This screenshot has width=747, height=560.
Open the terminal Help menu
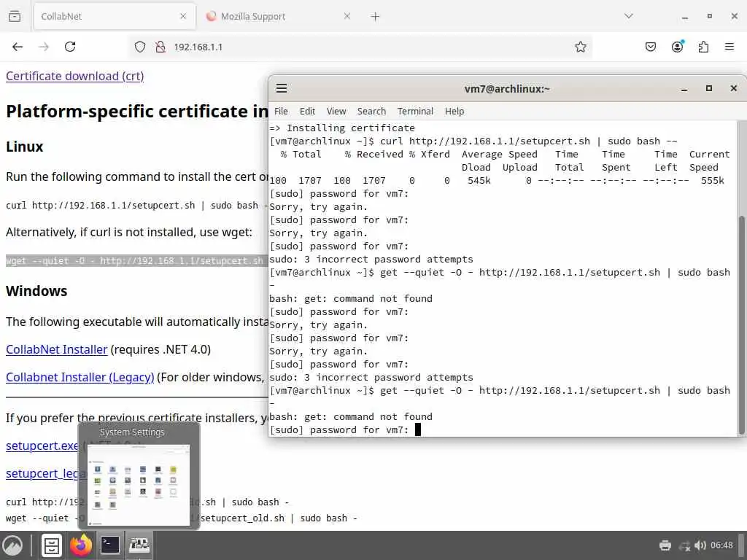454,111
